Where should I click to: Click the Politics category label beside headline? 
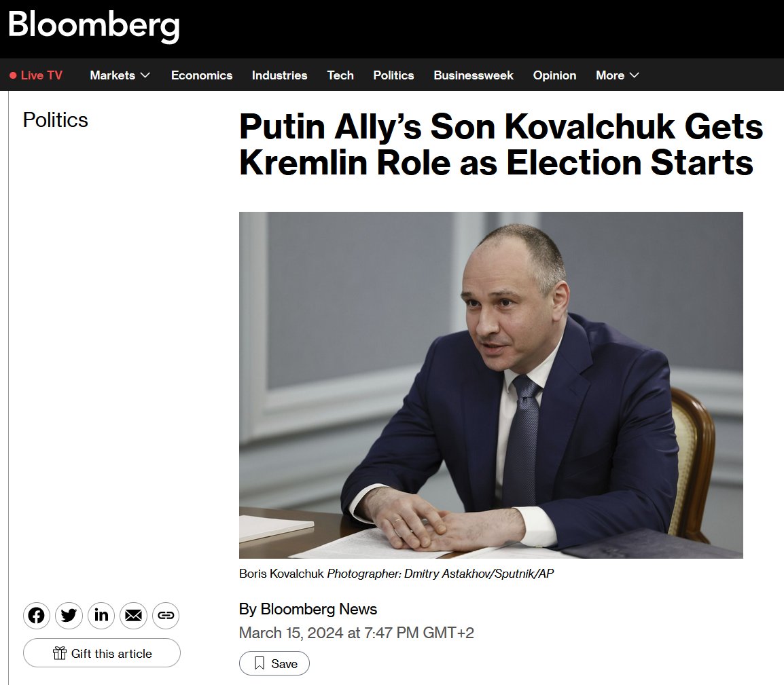pos(56,120)
